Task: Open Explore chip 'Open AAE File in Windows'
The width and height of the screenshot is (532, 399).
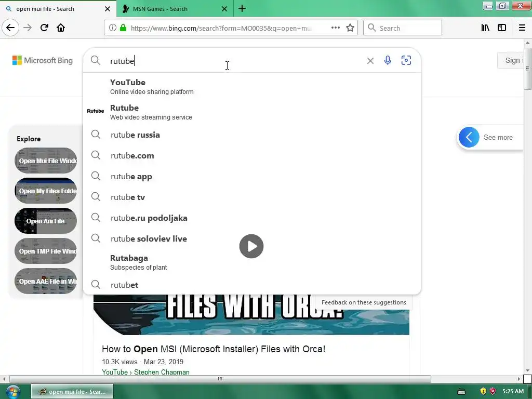Action: [x=46, y=281]
